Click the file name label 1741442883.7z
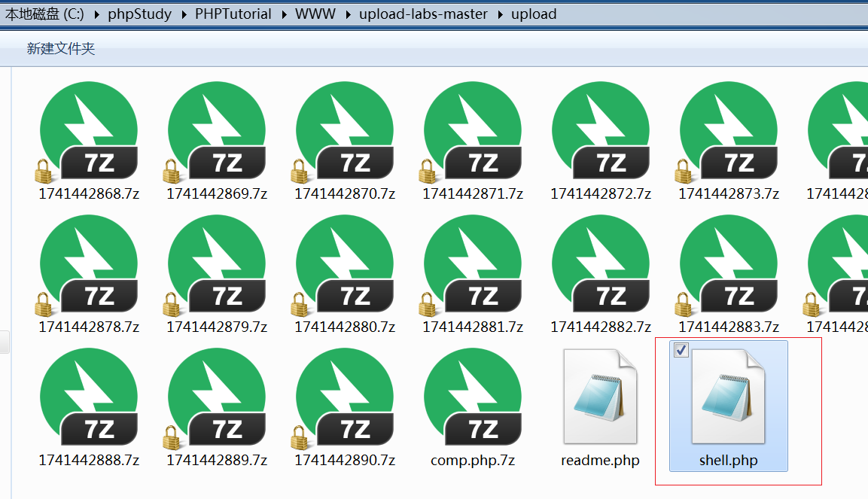The height and width of the screenshot is (499, 868). (728, 327)
